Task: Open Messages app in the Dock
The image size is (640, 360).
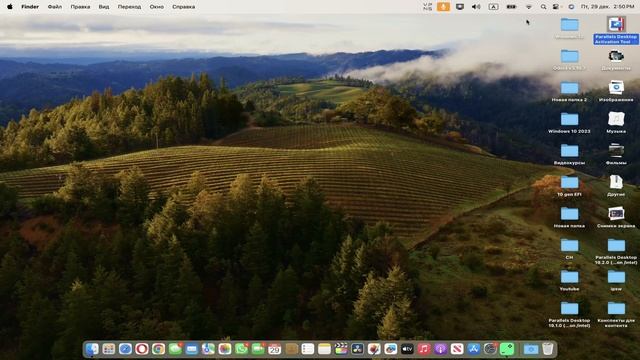Action: [x=175, y=349]
